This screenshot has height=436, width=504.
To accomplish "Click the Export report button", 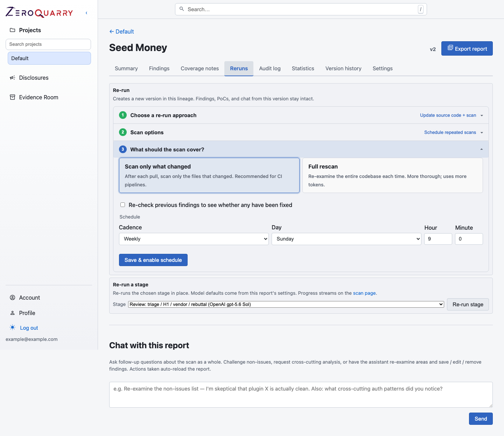I will tap(467, 49).
